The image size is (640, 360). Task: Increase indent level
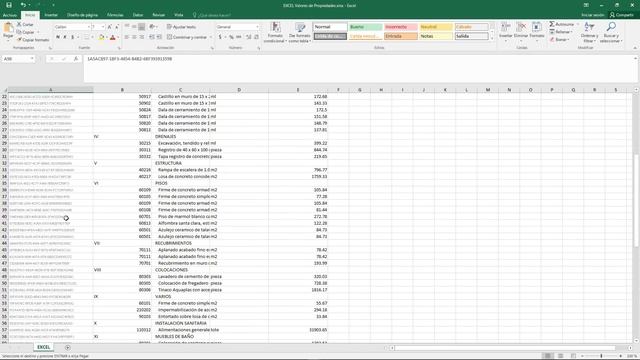159,37
